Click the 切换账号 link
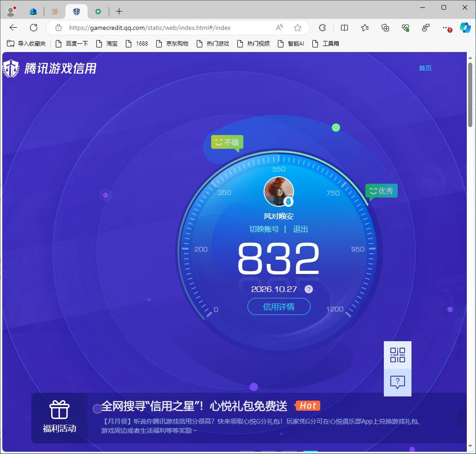Screen dimensions: 476x454 point(264,229)
